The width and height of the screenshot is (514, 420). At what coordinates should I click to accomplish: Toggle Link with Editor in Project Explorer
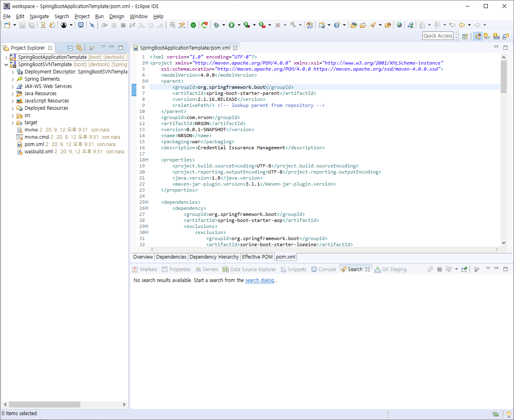(x=79, y=48)
